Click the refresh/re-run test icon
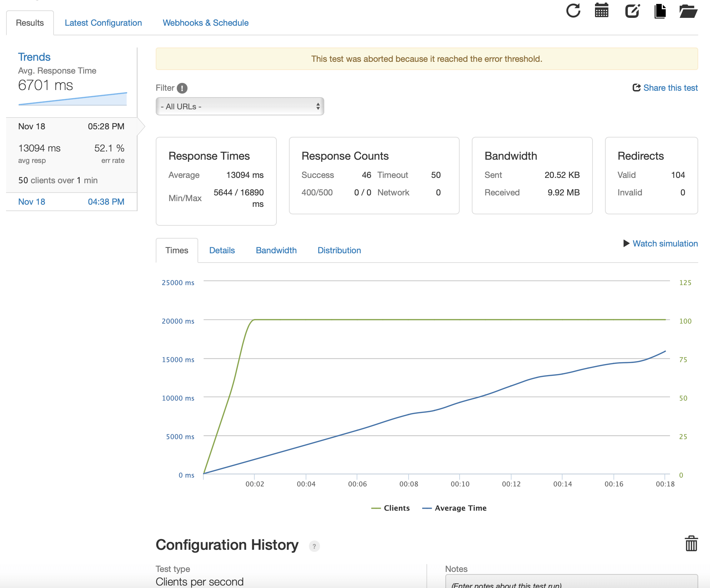 tap(573, 11)
